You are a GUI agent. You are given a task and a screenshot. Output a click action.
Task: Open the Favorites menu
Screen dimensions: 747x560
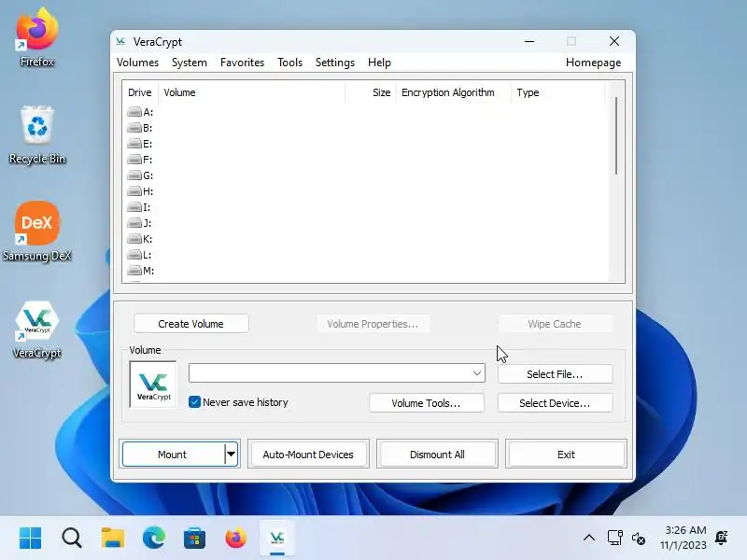pos(242,63)
